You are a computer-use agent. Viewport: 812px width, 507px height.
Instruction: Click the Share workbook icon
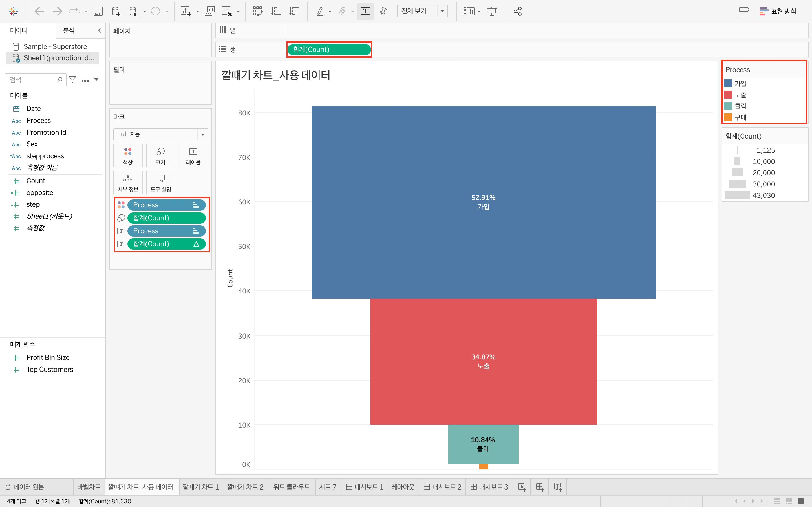click(517, 11)
